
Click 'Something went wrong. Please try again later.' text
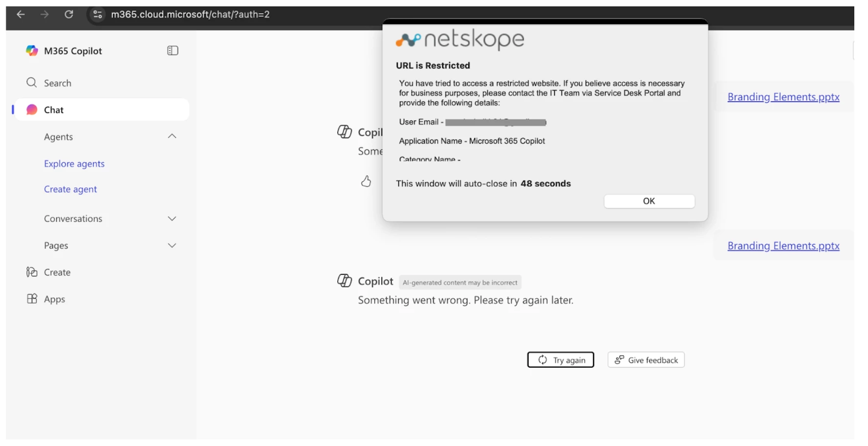(x=466, y=300)
